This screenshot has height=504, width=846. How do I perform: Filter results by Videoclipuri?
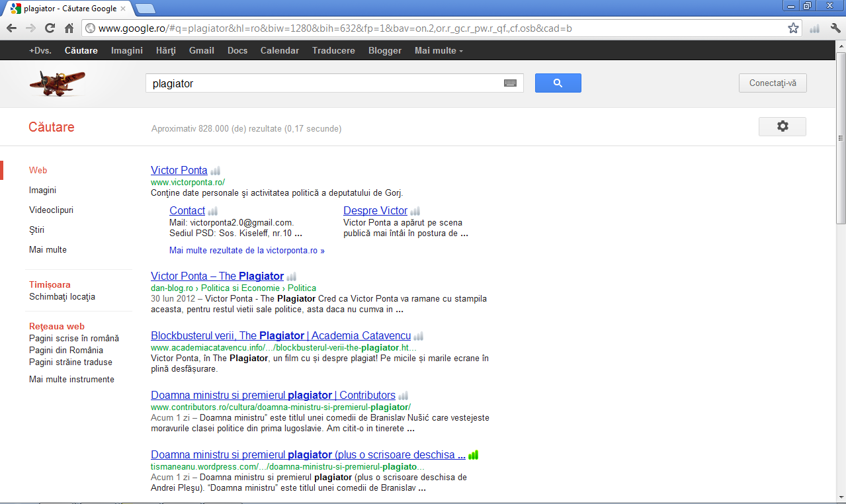[51, 210]
